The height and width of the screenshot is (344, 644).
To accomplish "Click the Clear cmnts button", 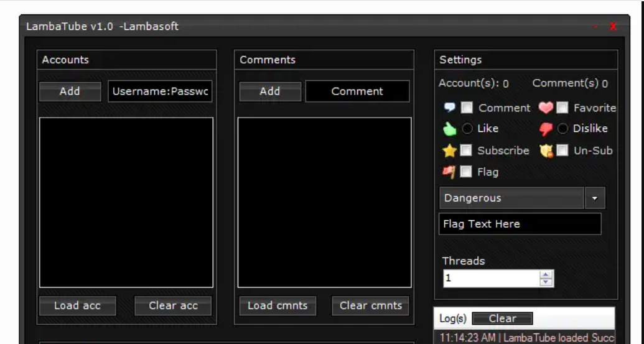I will coord(371,305).
